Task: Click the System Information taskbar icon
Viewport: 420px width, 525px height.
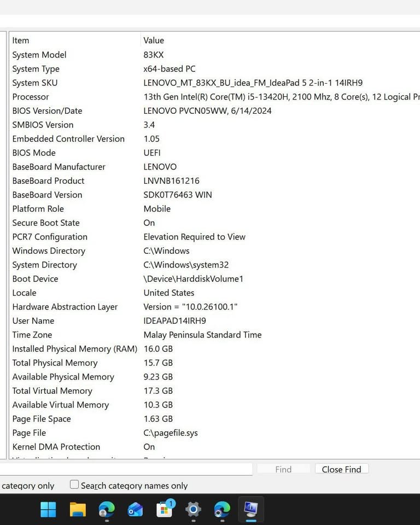Action: coord(251,510)
